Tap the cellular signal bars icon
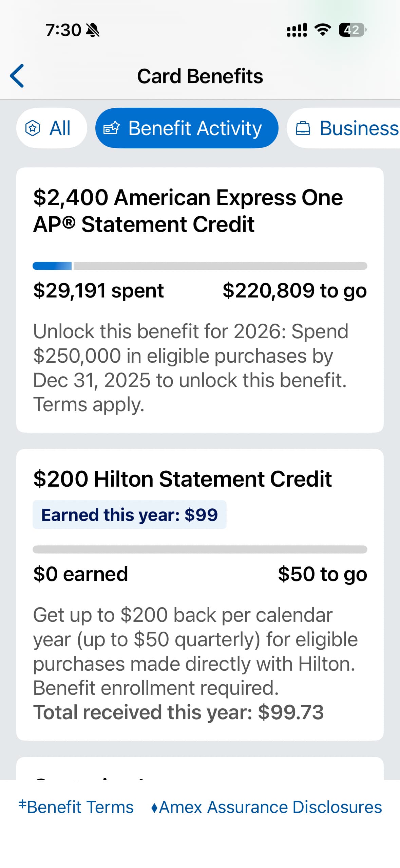The image size is (400, 868). tap(297, 30)
